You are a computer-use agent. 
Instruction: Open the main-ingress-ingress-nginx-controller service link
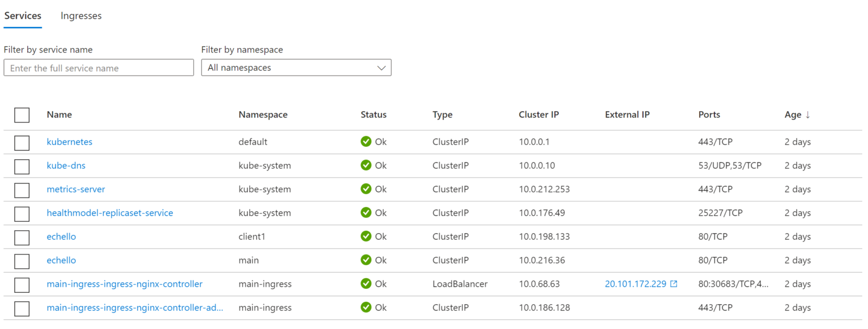click(x=124, y=284)
